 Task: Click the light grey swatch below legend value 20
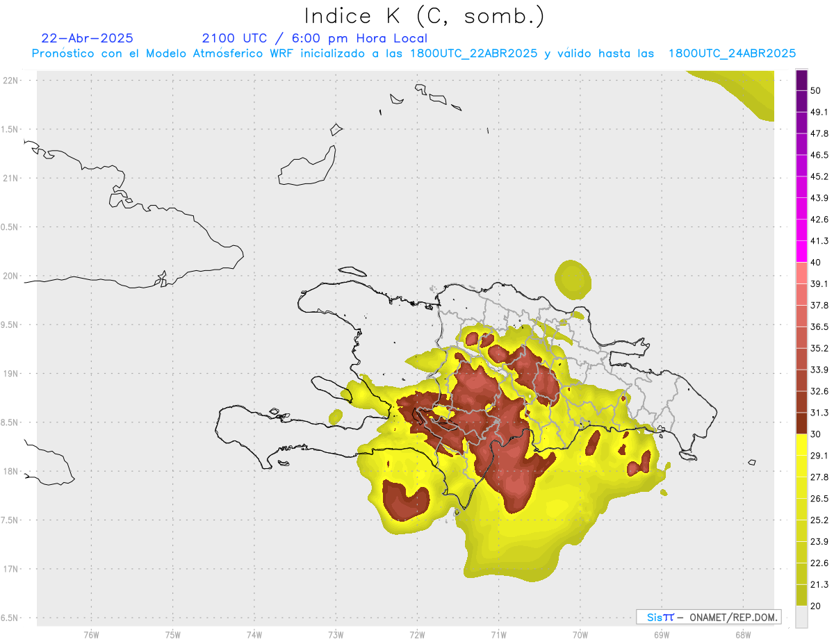pos(801,617)
